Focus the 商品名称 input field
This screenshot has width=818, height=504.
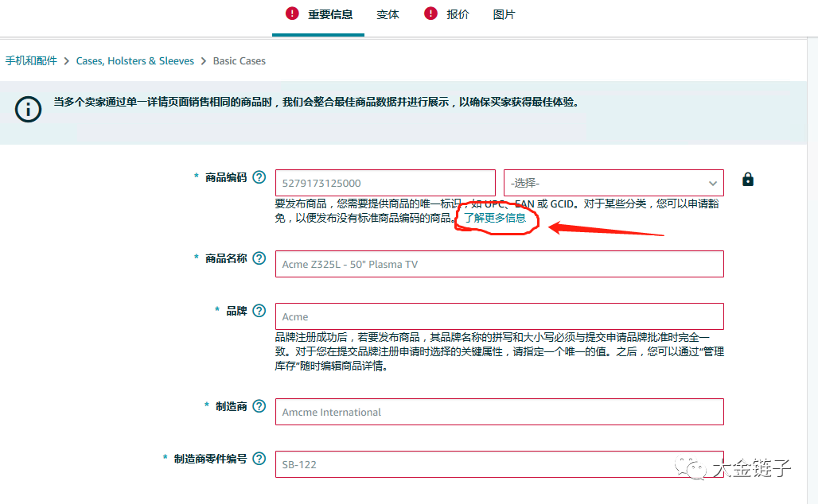(x=499, y=264)
